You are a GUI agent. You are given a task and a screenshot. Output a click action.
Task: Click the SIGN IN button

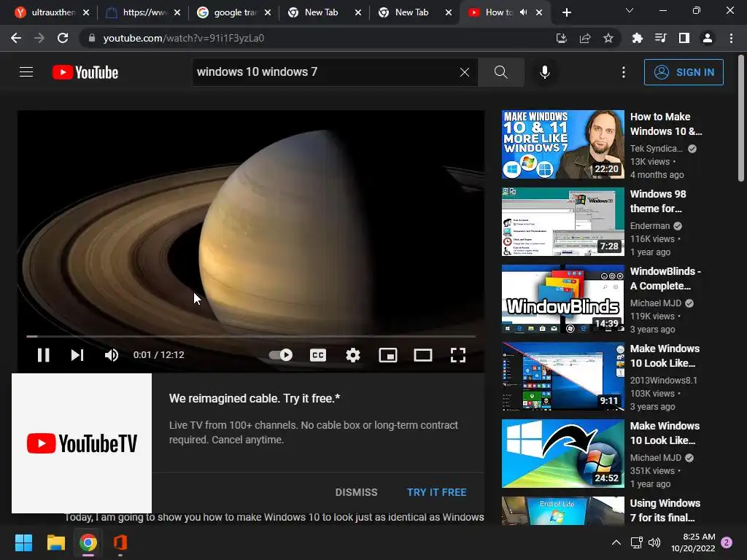coord(684,72)
